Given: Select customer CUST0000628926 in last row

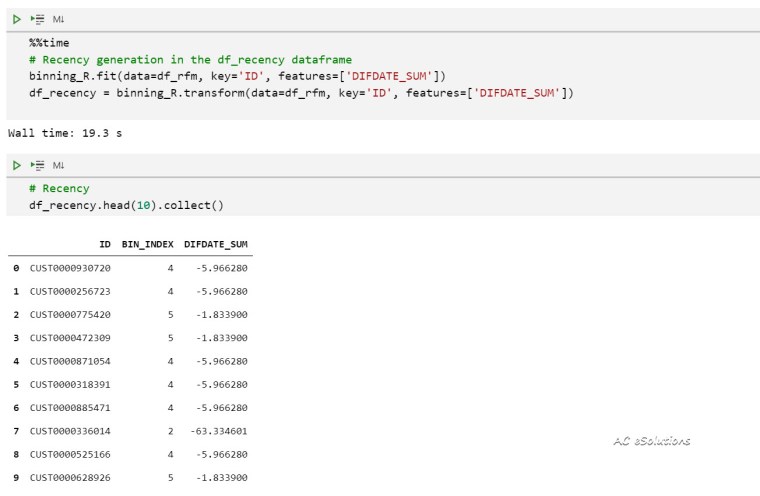Looking at the screenshot, I should [70, 478].
